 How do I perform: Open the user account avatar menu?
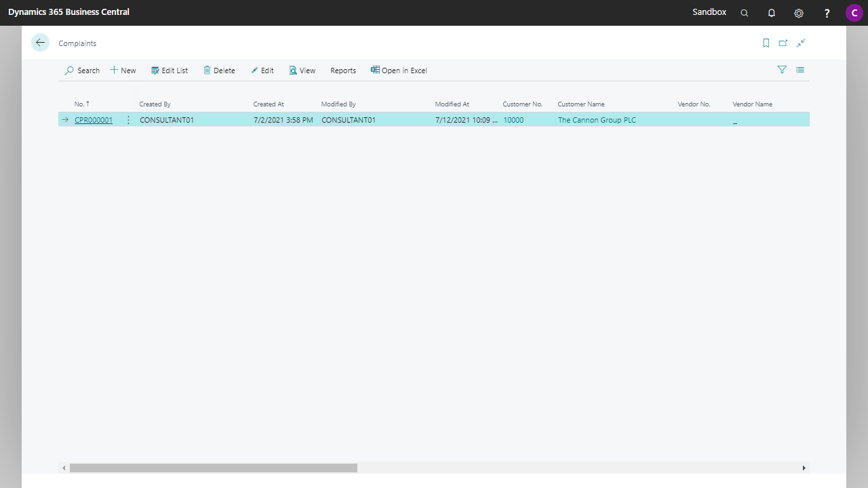[854, 12]
